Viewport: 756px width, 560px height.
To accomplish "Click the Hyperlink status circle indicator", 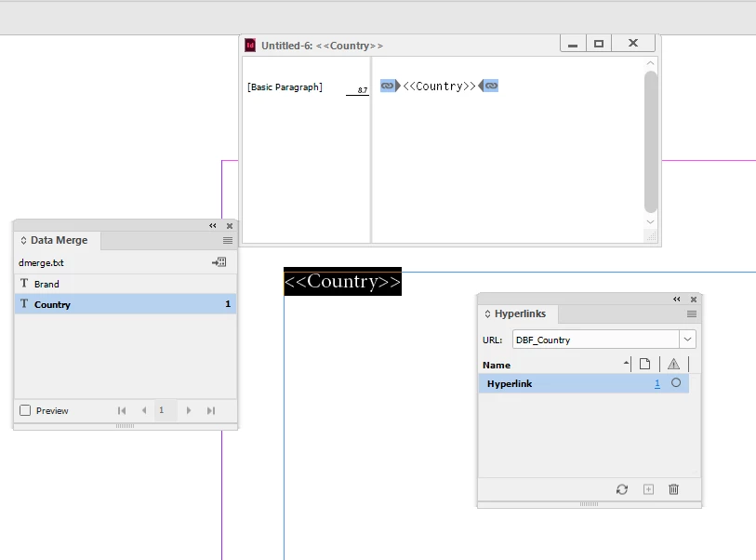I will (x=676, y=383).
